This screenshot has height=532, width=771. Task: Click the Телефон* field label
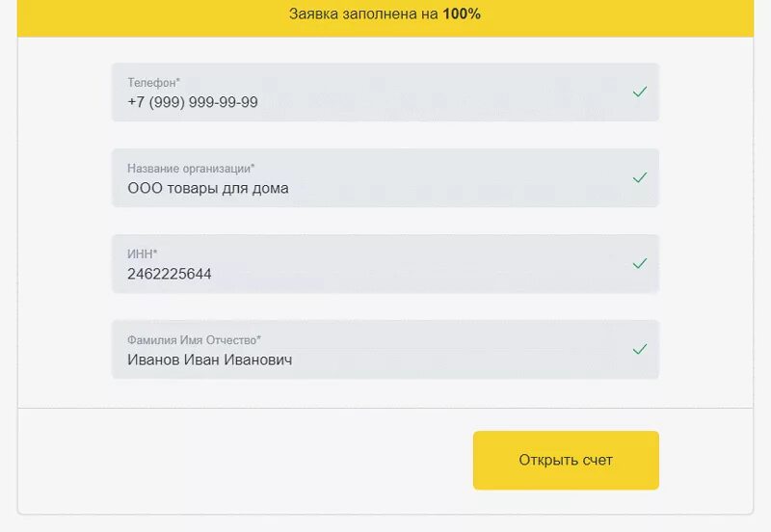click(x=153, y=83)
